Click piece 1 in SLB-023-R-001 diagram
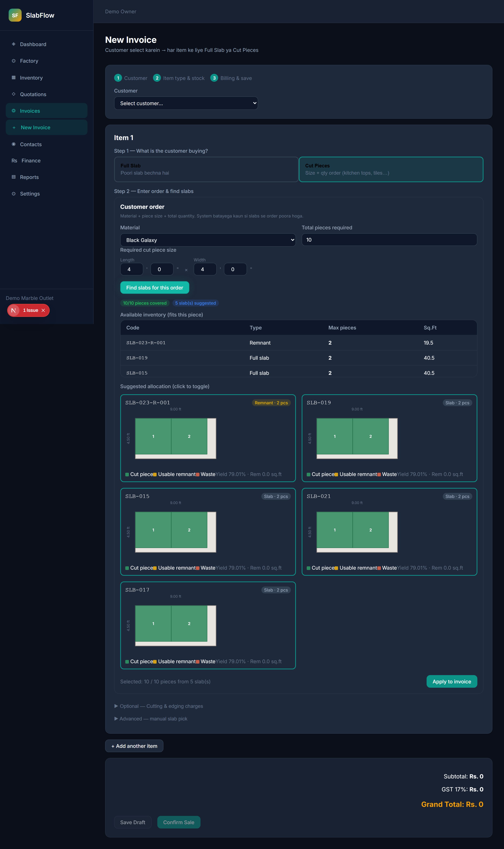Screen dimensions: 504x849 (153, 436)
